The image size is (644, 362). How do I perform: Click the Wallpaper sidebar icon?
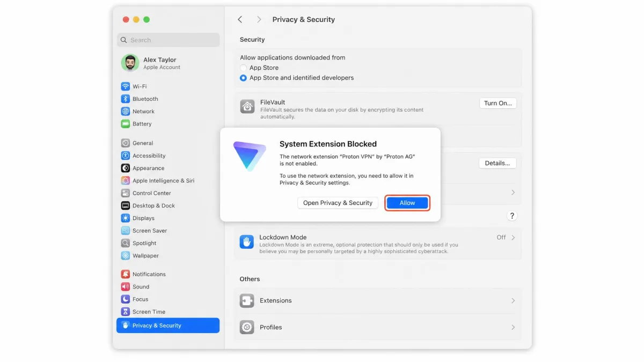(125, 256)
